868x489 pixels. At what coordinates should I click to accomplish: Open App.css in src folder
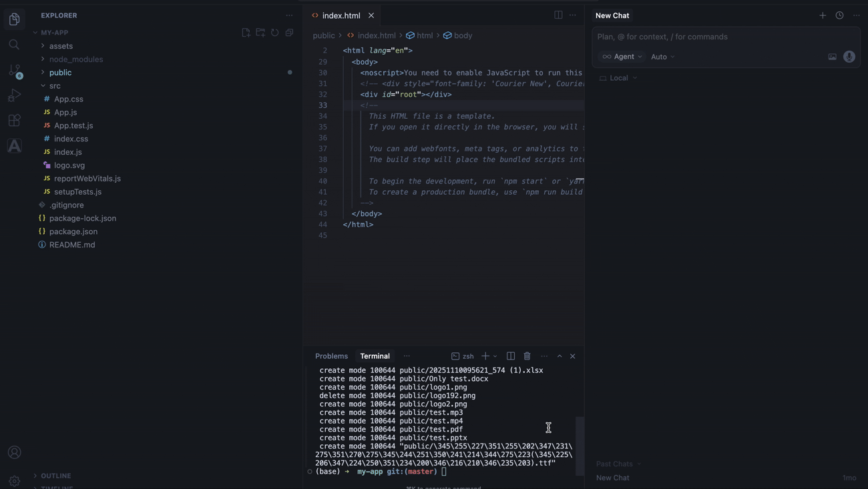coord(69,99)
